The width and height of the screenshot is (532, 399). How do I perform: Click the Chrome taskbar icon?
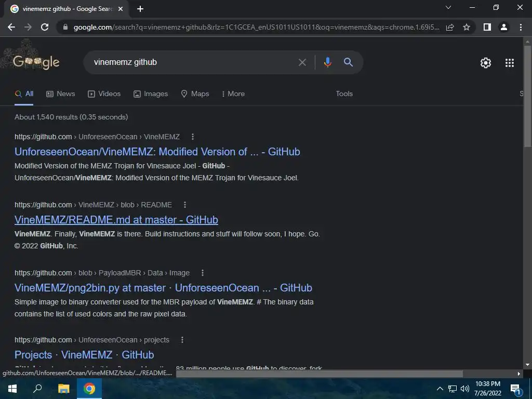click(89, 389)
